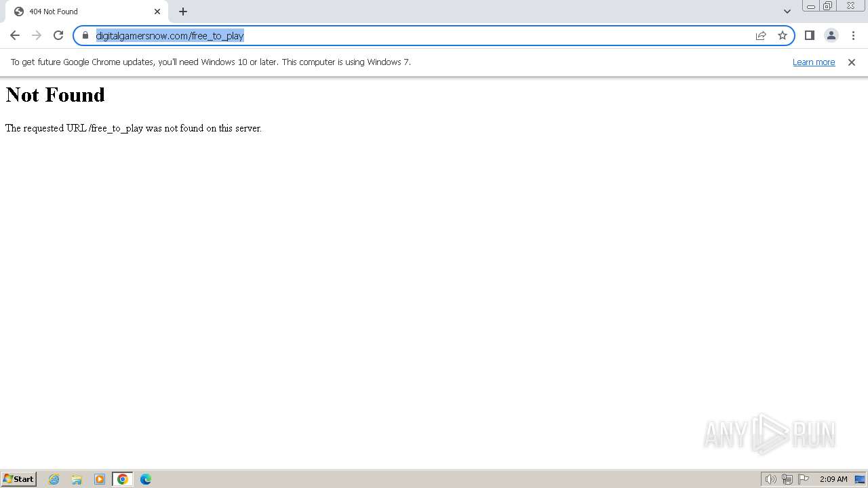This screenshot has height=488, width=868.
Task: Click the Show desktop button
Action: 860,479
